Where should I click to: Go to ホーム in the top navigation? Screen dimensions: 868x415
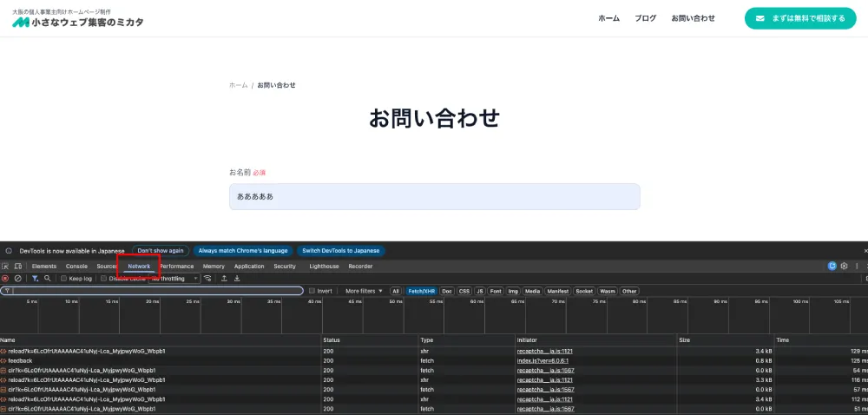609,18
